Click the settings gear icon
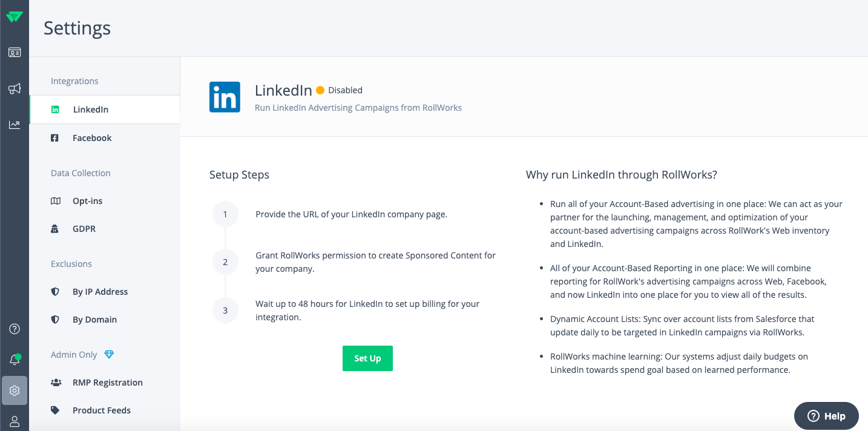Viewport: 868px width, 431px height. pos(15,390)
